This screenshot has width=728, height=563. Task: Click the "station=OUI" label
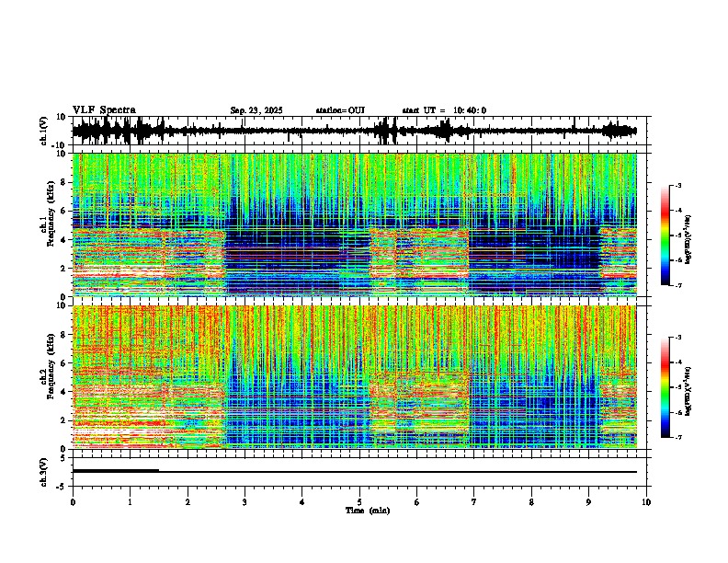[340, 110]
